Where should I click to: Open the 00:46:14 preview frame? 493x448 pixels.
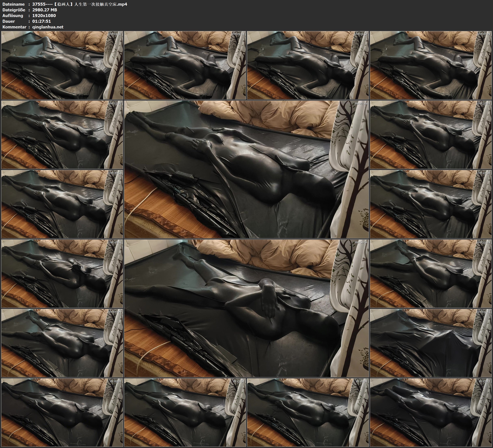(x=62, y=273)
